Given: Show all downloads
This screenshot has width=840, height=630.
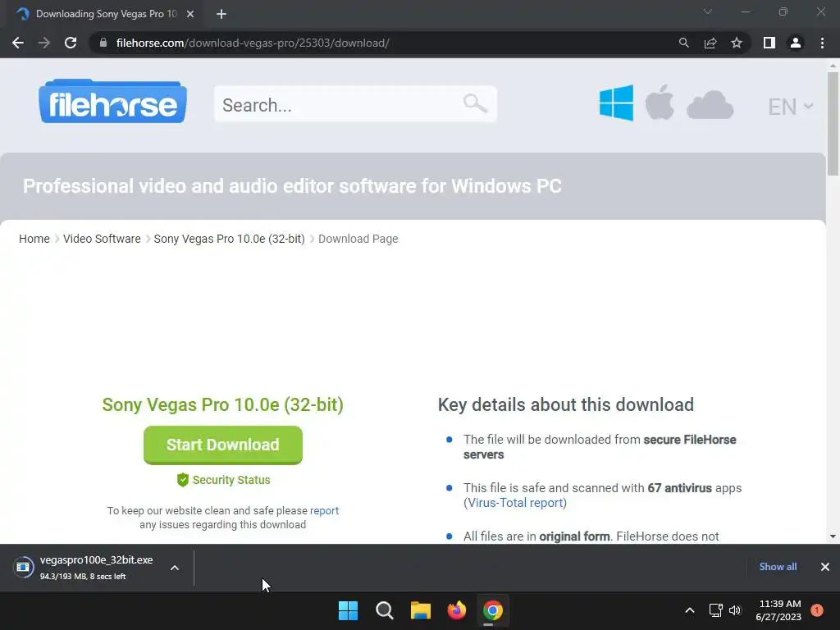Looking at the screenshot, I should click(778, 567).
